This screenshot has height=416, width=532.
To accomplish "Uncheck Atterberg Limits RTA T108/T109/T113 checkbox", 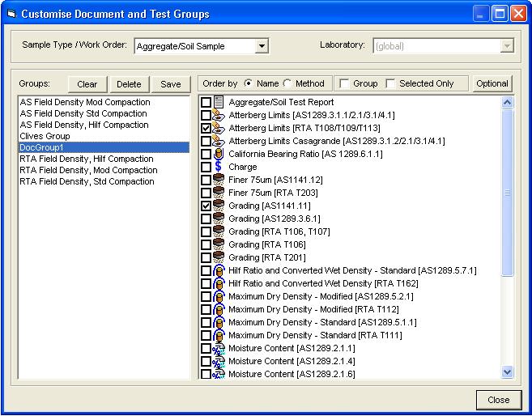I will pos(206,129).
